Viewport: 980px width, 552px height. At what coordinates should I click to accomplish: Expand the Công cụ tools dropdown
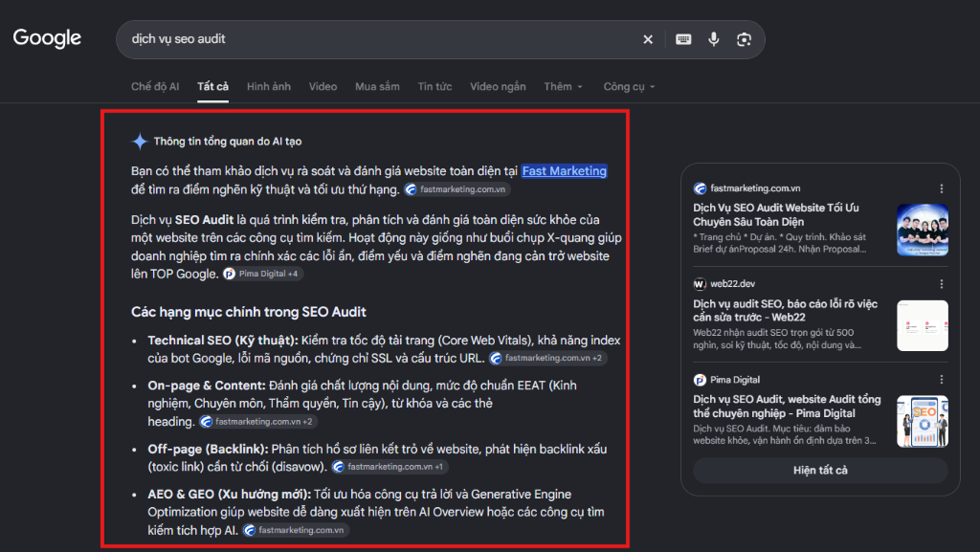point(629,87)
